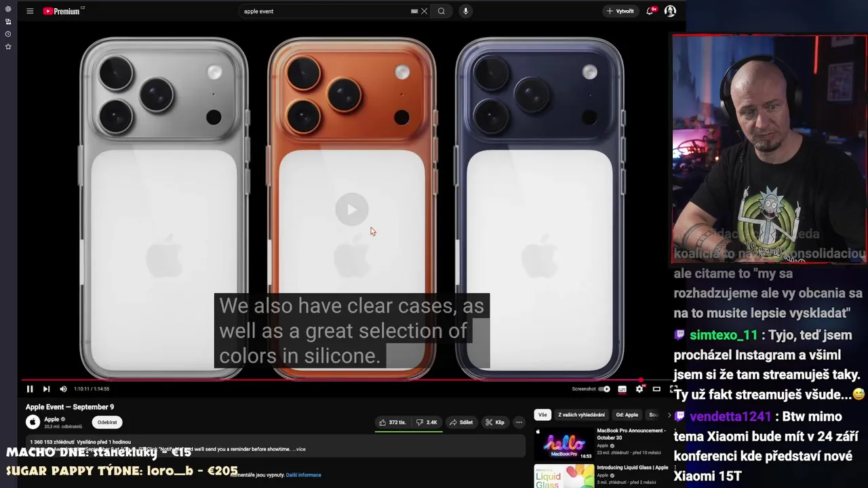Subscribe via Odebírat button

pos(107,422)
